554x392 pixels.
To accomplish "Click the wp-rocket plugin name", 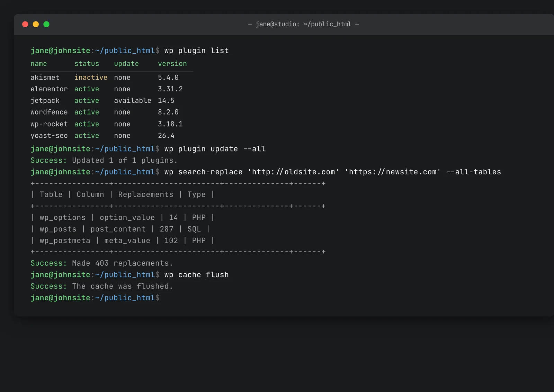I will [x=49, y=124].
